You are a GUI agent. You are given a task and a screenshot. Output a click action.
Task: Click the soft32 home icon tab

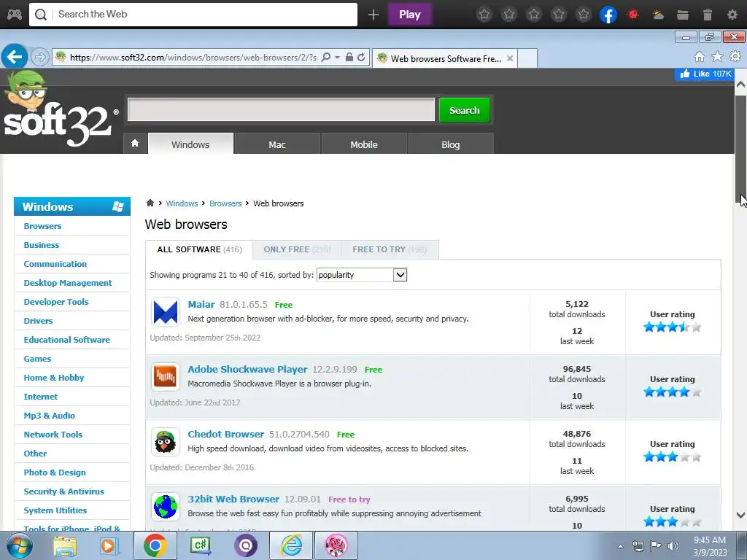point(135,144)
